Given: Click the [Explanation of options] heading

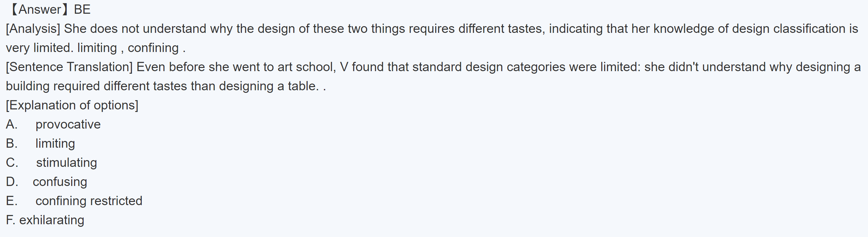Looking at the screenshot, I should pos(72,105).
